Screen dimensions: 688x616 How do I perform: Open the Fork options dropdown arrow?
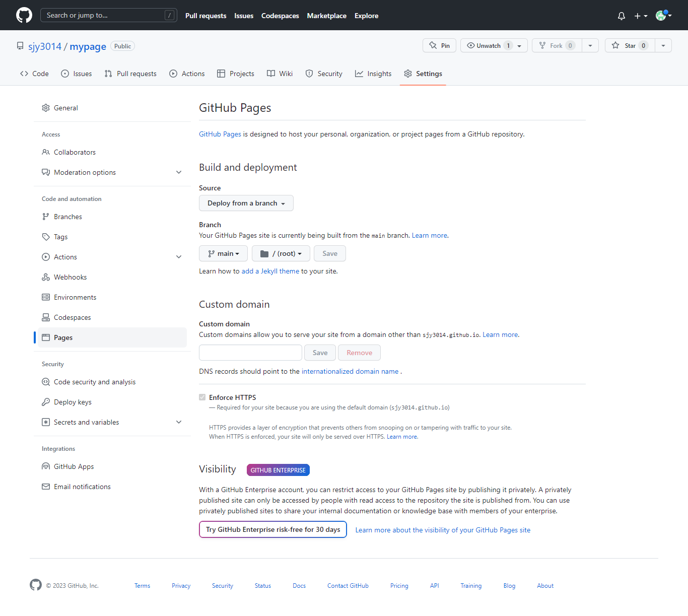click(x=590, y=45)
